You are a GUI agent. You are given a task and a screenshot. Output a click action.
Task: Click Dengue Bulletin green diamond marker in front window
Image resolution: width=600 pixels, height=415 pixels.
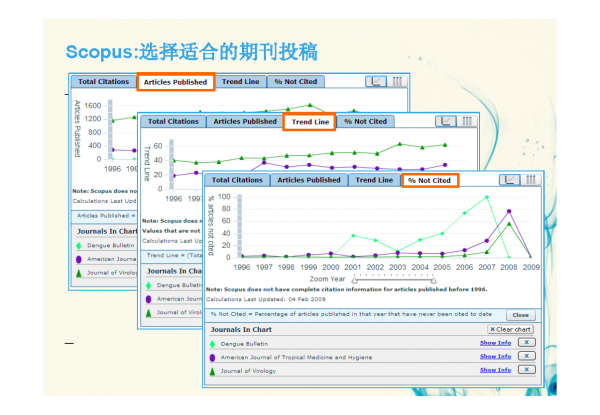coord(212,344)
